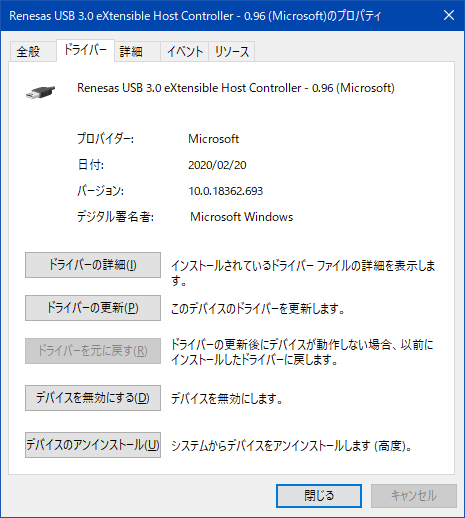Click the driver details description text

tap(303, 273)
